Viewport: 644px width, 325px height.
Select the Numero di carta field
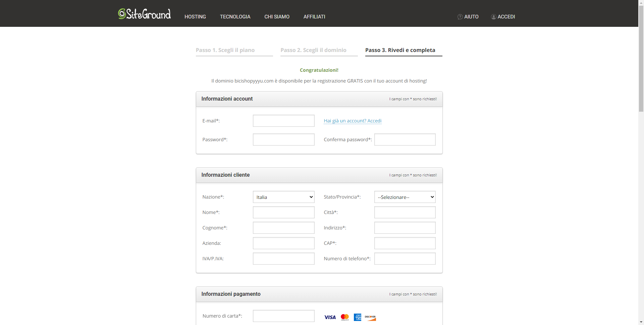click(283, 316)
